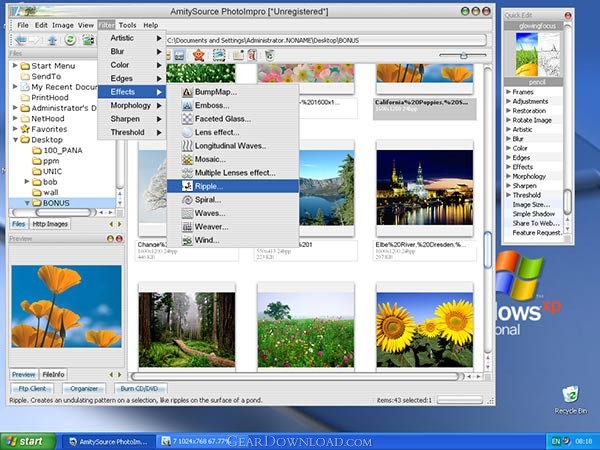Click the Back navigation arrow icon
The image size is (600, 450).
[20, 40]
